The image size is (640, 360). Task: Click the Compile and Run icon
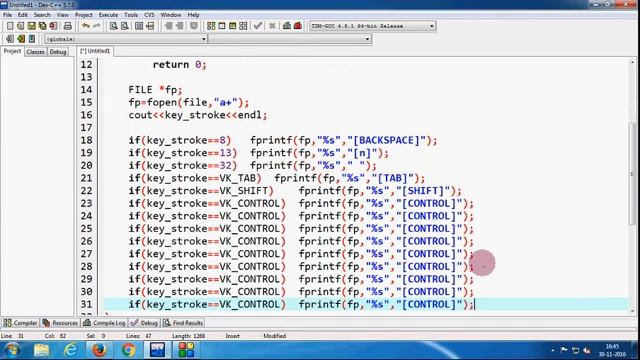(x=232, y=26)
